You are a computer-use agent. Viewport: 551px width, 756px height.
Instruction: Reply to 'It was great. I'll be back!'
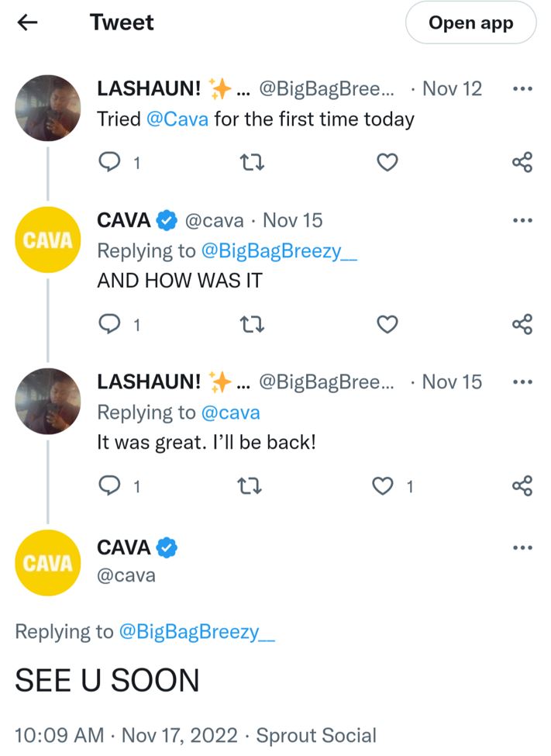tap(112, 486)
